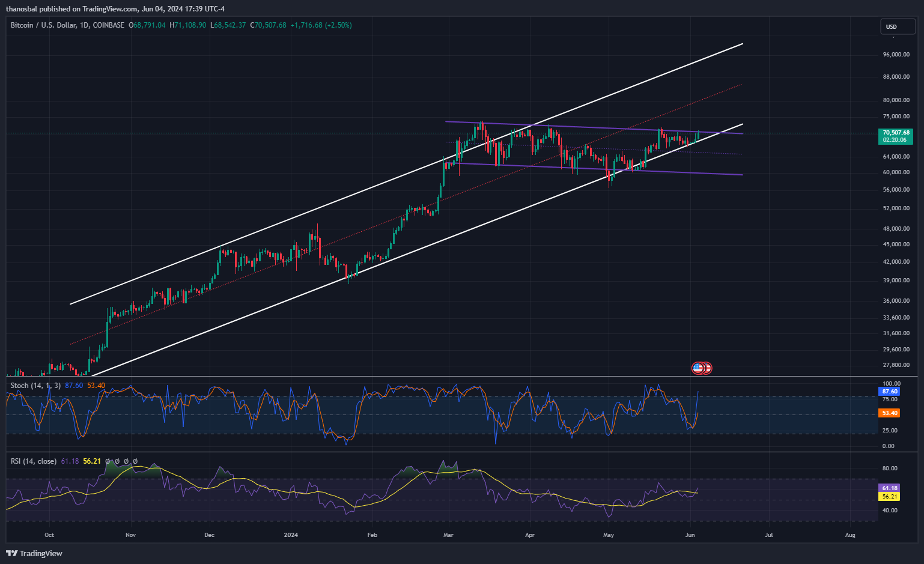The image size is (924, 564).
Task: Click the US economic event flag icon
Action: (698, 368)
